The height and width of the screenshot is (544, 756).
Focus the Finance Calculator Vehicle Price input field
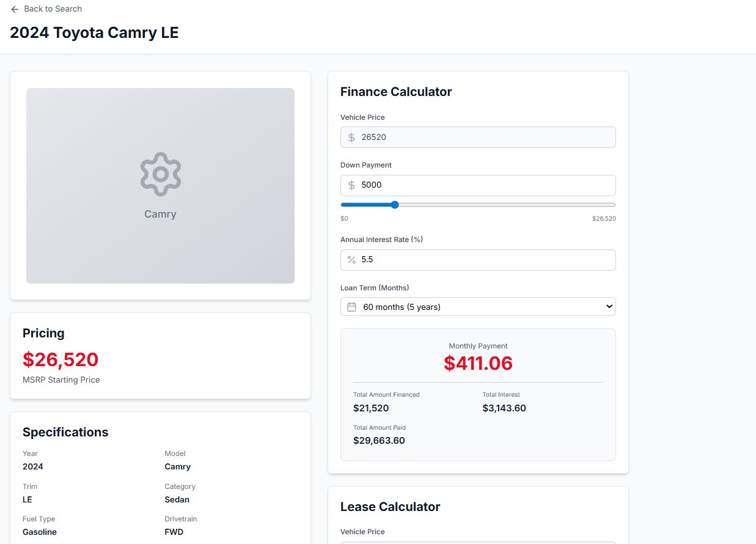[x=478, y=138]
